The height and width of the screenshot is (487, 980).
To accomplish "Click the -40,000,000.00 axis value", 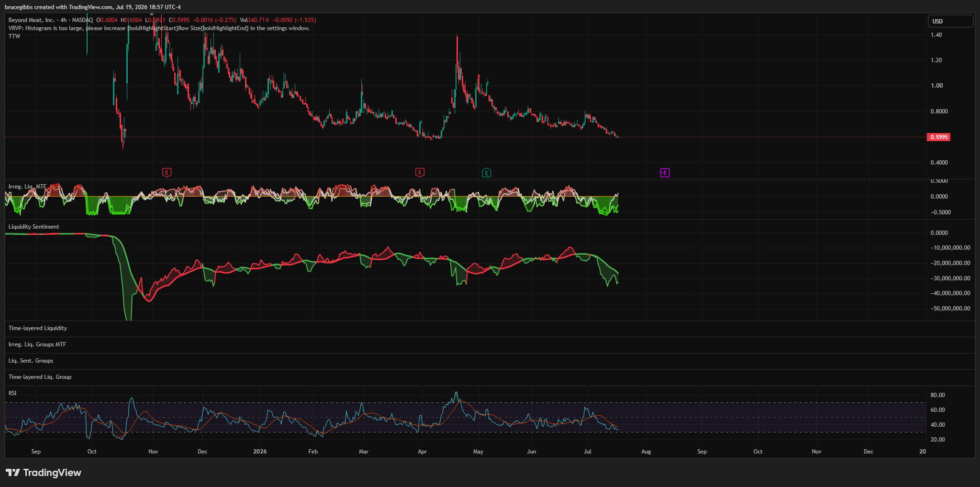I will pos(950,293).
